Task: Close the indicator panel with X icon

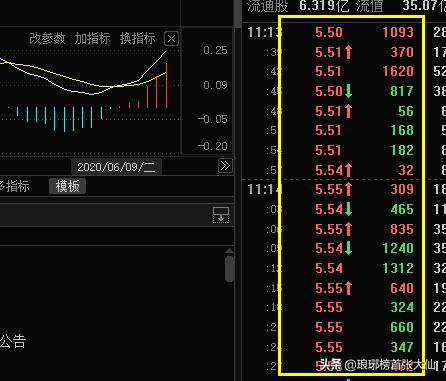Action: tap(171, 39)
